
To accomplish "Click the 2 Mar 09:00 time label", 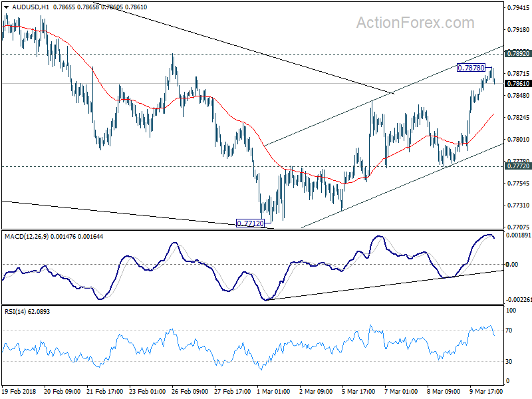I will click(317, 391).
